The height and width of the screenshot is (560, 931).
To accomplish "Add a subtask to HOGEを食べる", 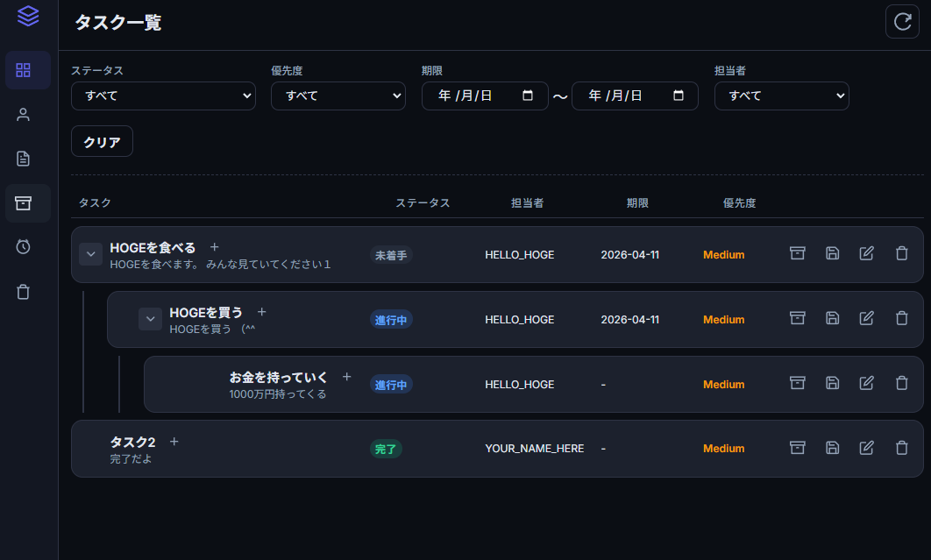I will point(215,247).
